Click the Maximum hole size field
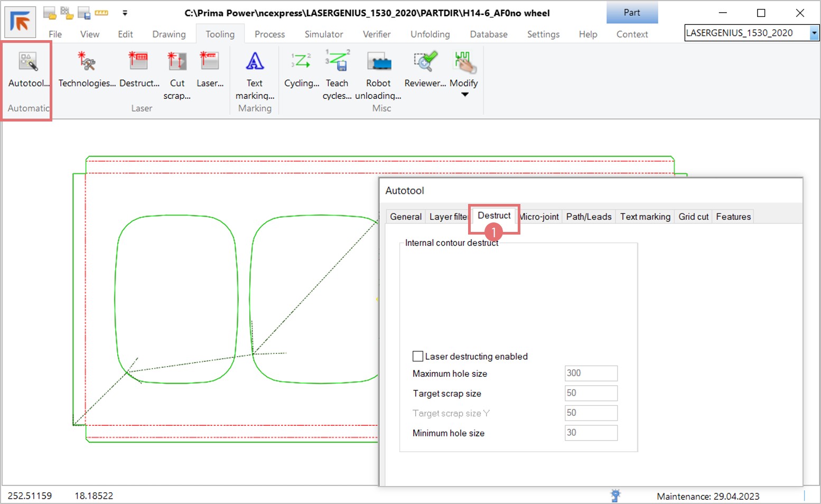 pos(591,374)
